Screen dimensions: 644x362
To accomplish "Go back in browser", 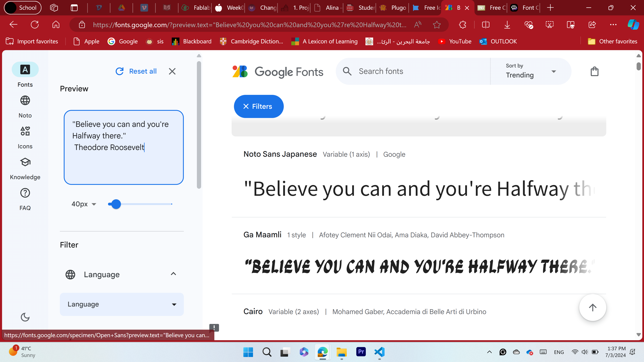I will [x=13, y=24].
